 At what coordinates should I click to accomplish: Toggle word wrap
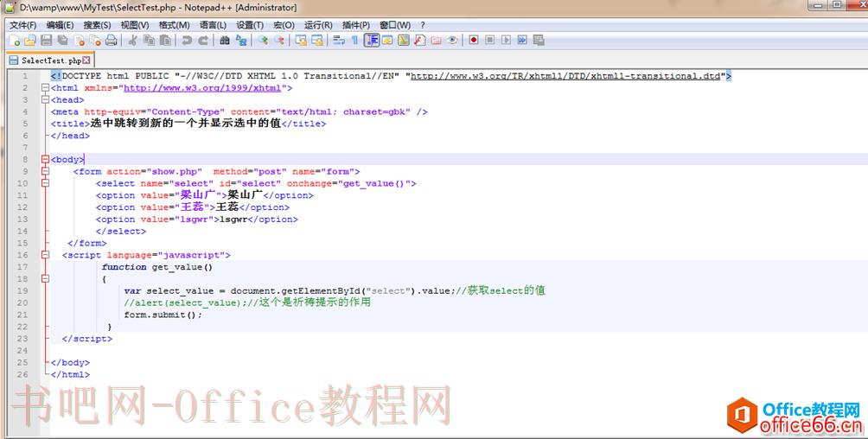tap(339, 40)
